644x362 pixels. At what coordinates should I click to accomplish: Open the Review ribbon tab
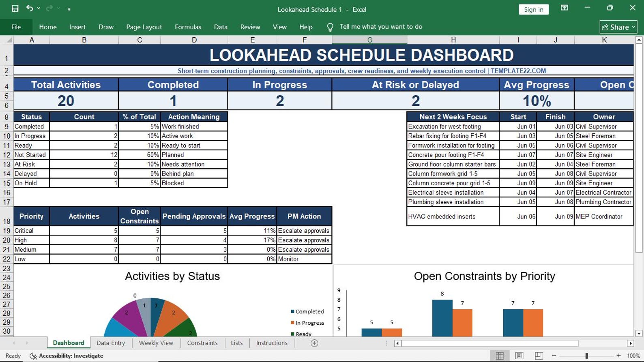point(250,27)
